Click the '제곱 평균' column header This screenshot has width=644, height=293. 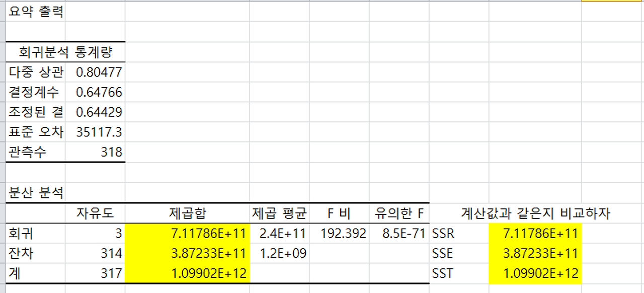[x=279, y=213]
